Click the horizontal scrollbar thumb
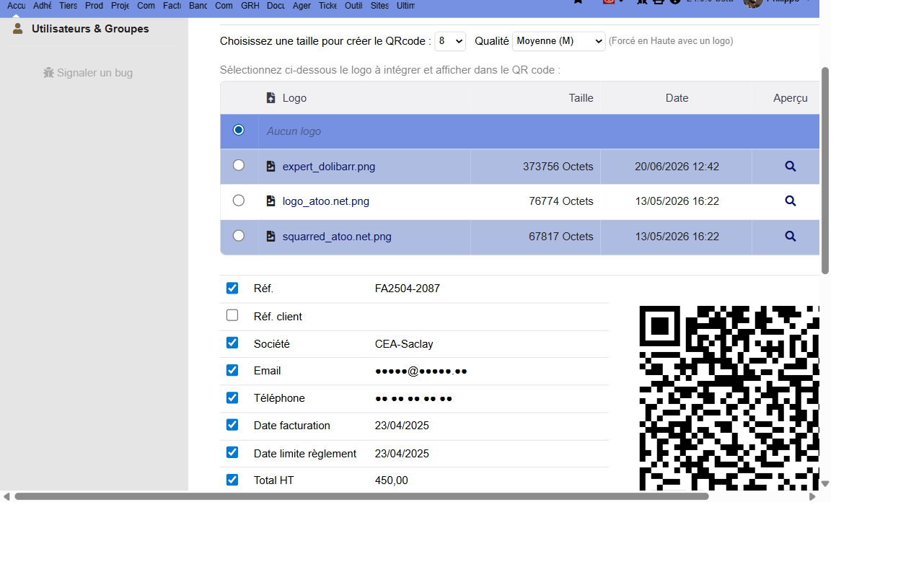Image resolution: width=924 pixels, height=580 pixels. coord(361,496)
